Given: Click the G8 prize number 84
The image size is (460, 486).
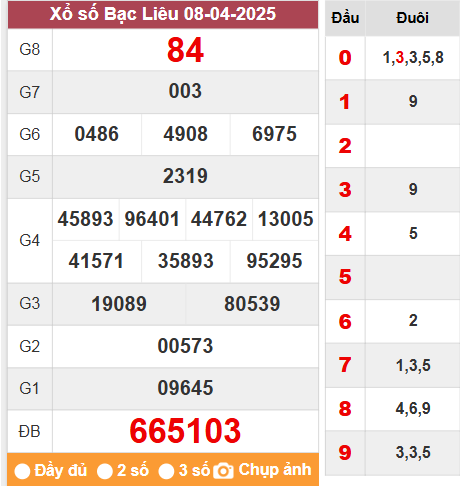Looking at the screenshot, I should coord(185,50).
